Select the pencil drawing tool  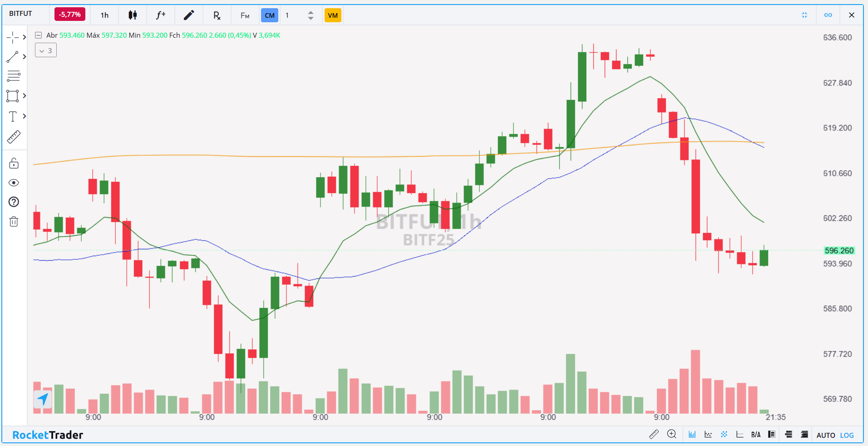point(189,15)
